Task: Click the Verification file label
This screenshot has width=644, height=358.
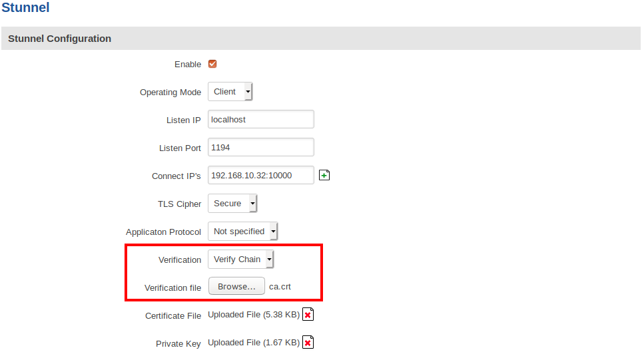Action: 172,287
